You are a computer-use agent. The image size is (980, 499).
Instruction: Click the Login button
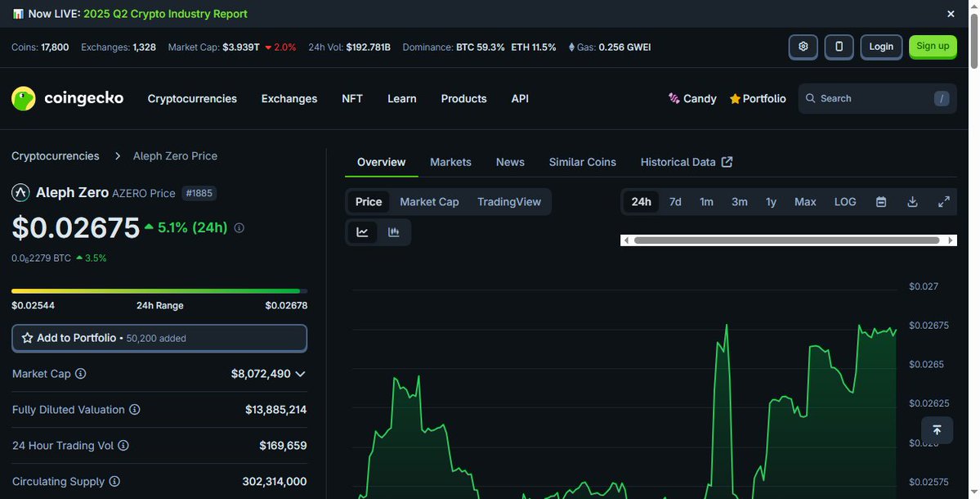pos(881,47)
